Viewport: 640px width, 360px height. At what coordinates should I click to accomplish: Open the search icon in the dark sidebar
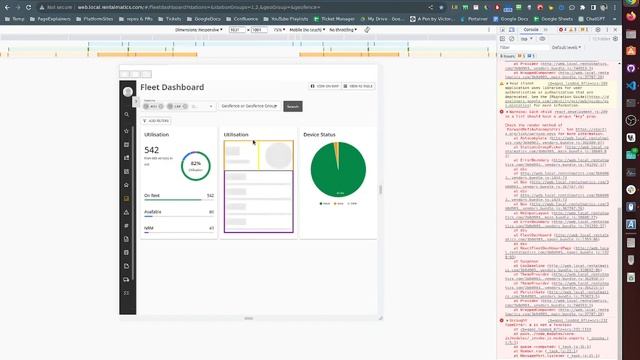click(x=127, y=115)
